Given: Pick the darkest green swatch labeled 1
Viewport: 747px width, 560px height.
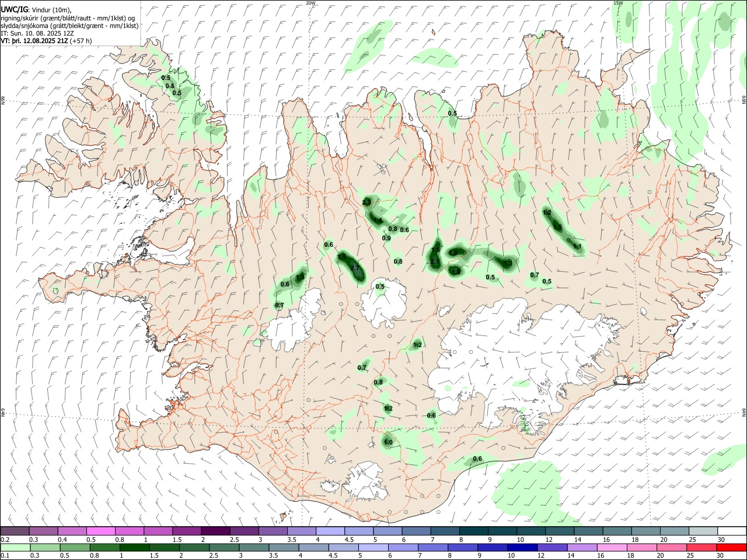Looking at the screenshot, I should 134,547.
